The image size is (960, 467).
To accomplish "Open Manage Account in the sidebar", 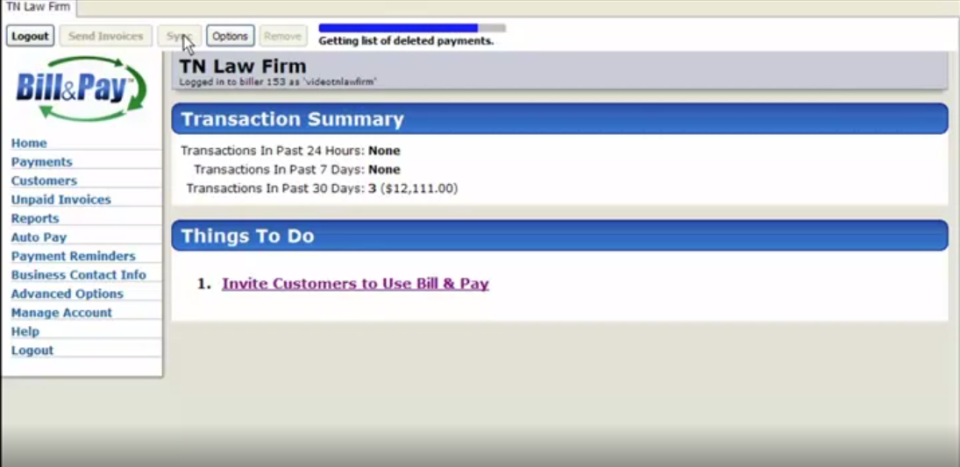I will [61, 313].
